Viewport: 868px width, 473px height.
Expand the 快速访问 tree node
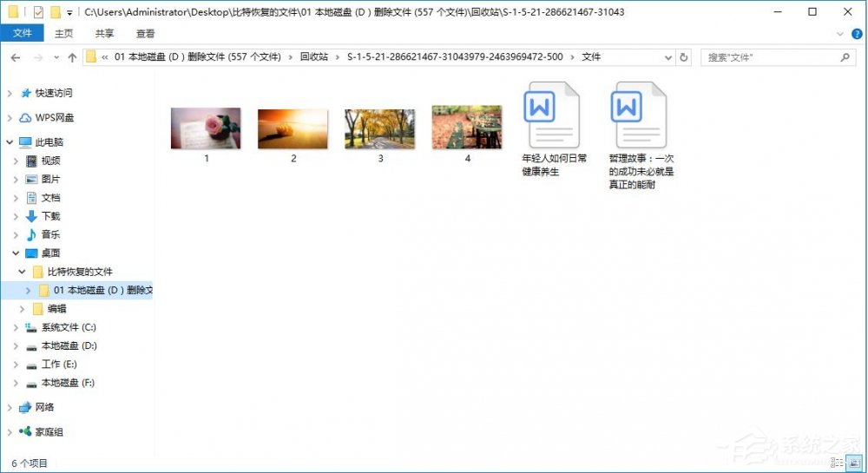(10, 93)
